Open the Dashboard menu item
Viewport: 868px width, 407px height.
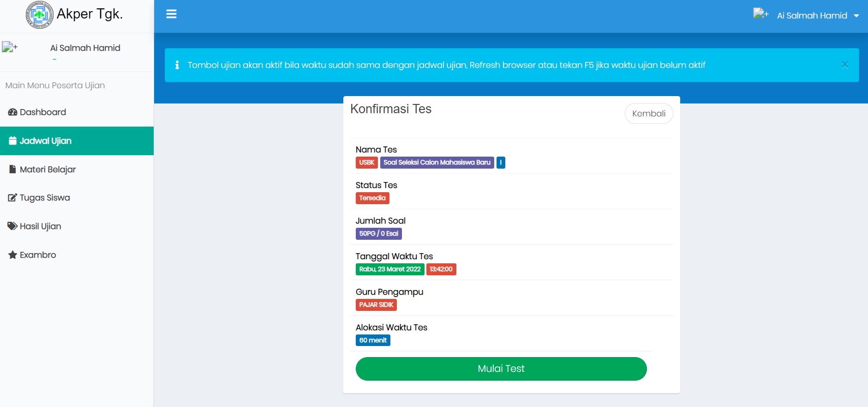(x=43, y=112)
